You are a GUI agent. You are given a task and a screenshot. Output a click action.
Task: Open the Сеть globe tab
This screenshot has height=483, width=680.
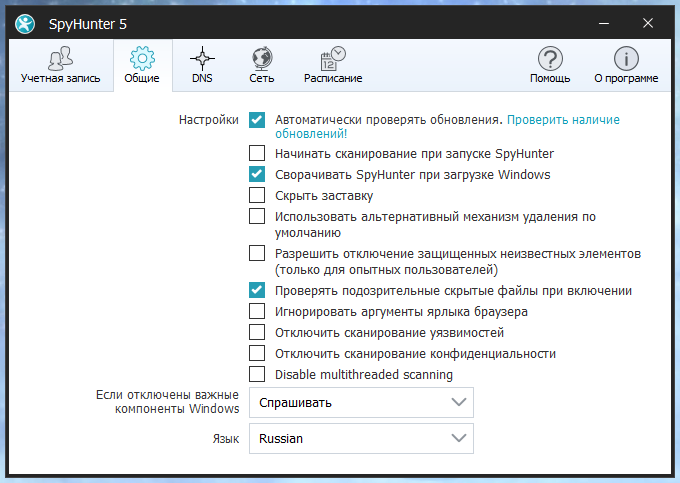(x=262, y=65)
